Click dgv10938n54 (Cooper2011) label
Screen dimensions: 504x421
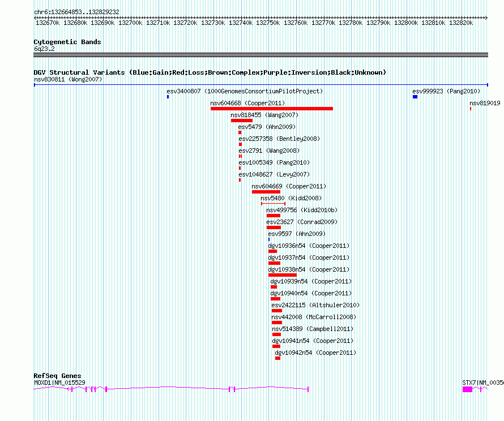pyautogui.click(x=309, y=269)
